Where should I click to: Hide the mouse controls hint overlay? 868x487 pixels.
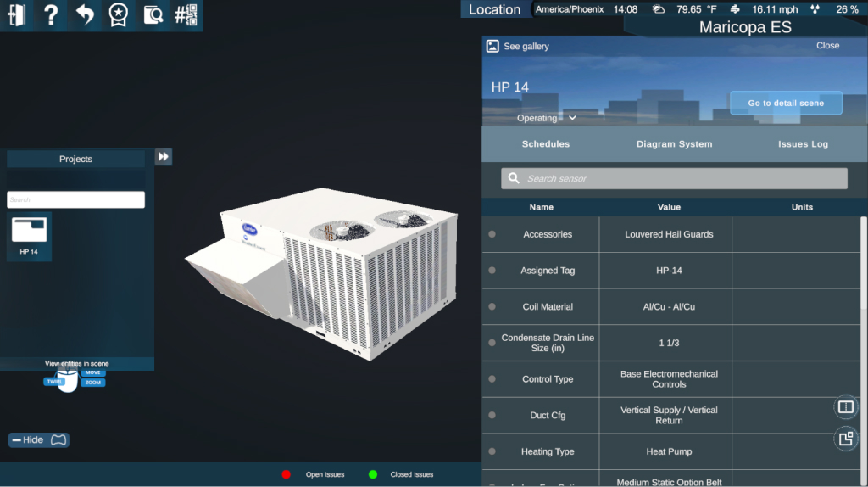(x=39, y=440)
